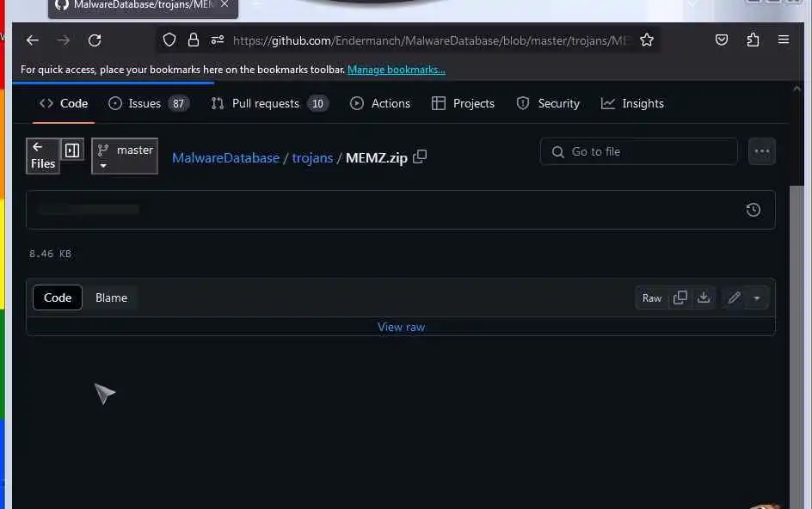Open the three-dots more options button

(762, 151)
